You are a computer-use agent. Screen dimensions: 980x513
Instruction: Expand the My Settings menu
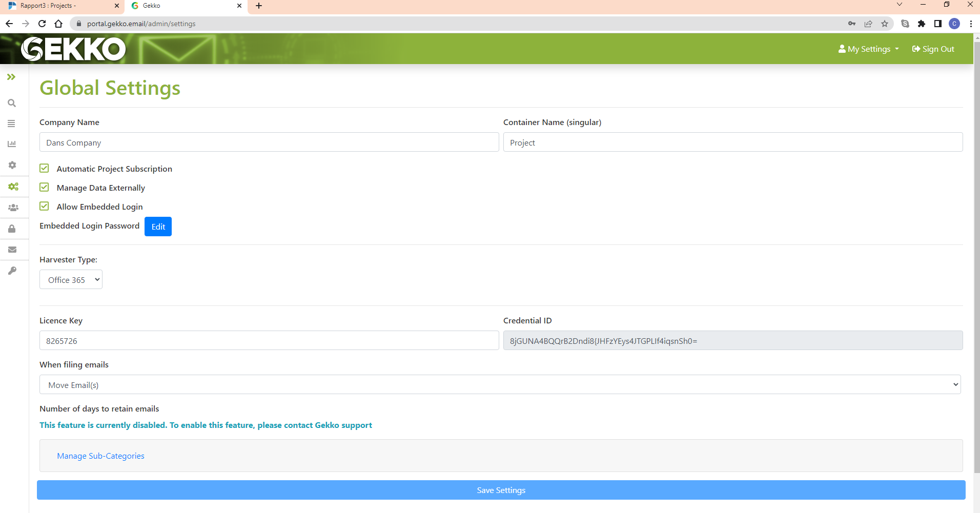click(868, 49)
